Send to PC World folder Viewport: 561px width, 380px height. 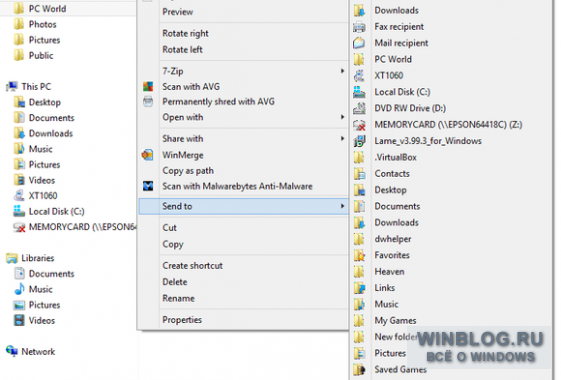[x=393, y=59]
